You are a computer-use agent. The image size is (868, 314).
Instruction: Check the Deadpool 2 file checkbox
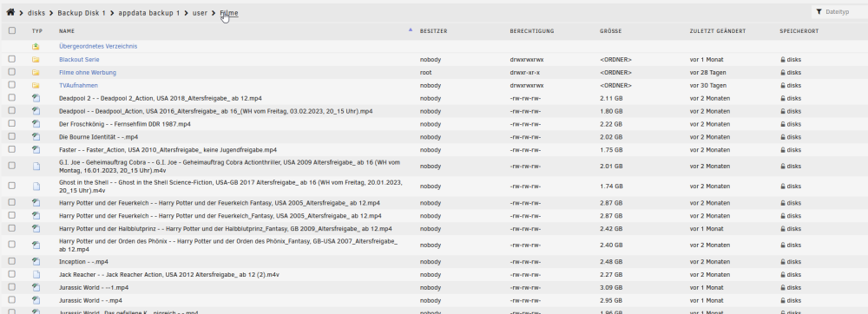click(x=11, y=98)
